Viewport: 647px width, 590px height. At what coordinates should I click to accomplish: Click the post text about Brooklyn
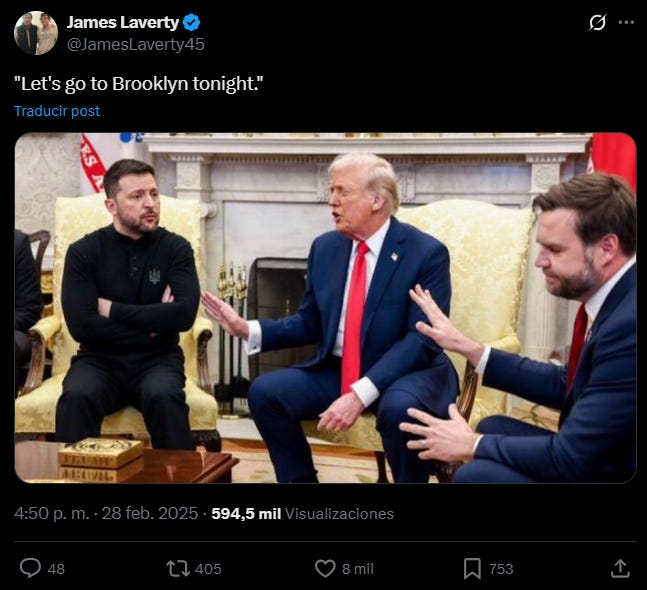[139, 84]
